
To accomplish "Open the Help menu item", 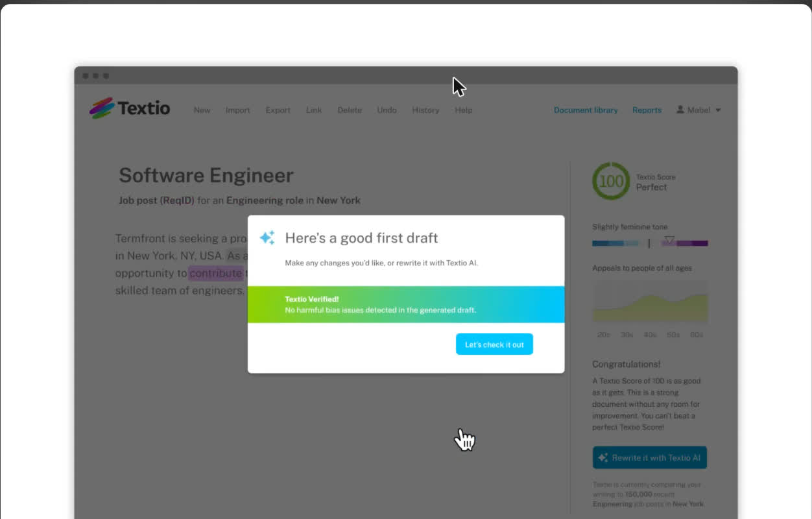I will point(464,110).
